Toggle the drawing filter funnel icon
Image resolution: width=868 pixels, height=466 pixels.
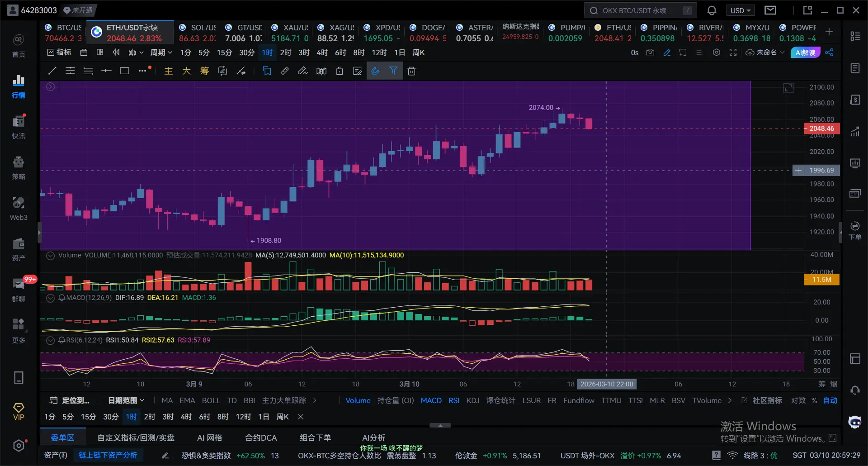point(393,71)
